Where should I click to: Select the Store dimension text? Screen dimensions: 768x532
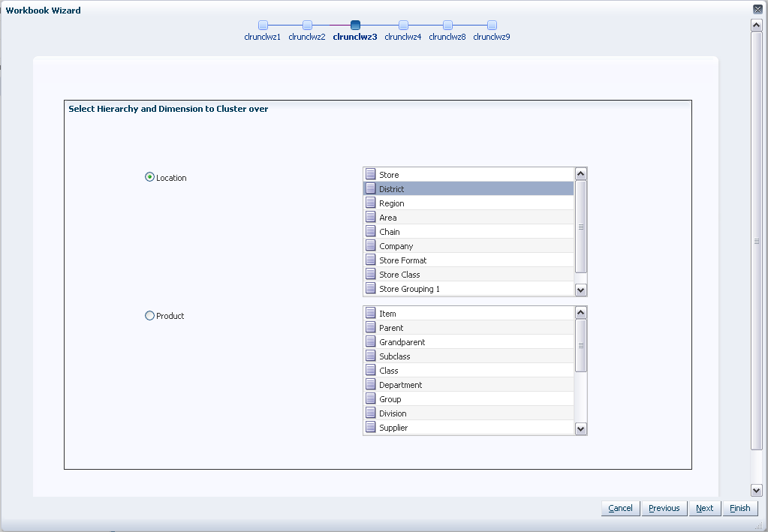tap(389, 175)
